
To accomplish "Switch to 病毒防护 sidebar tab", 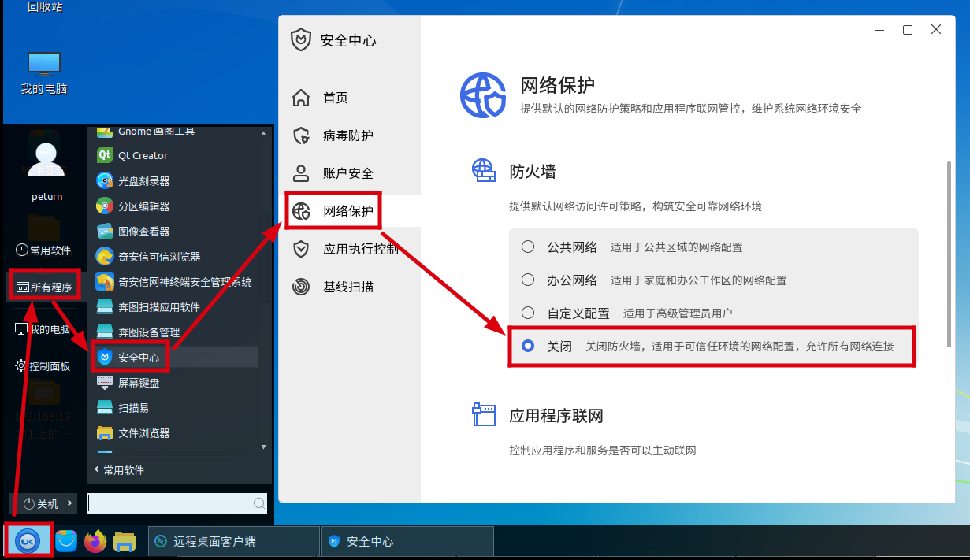I will coord(347,135).
